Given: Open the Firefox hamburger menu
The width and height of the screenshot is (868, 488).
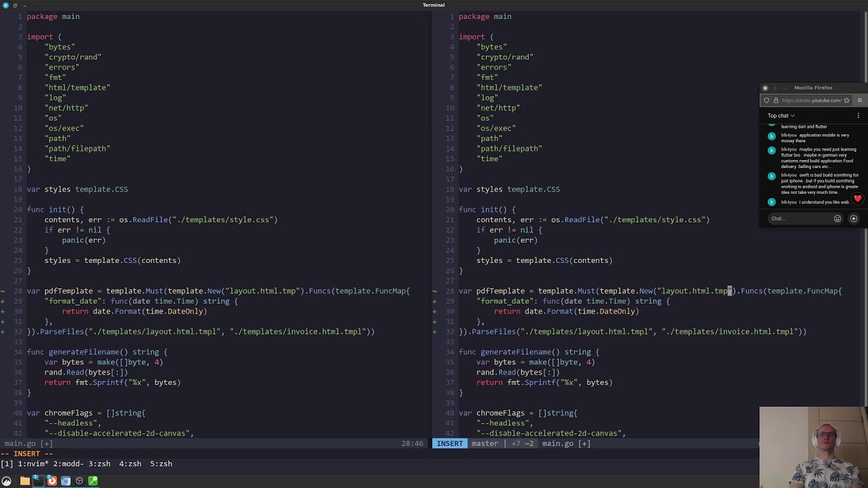Looking at the screenshot, I should tap(860, 100).
